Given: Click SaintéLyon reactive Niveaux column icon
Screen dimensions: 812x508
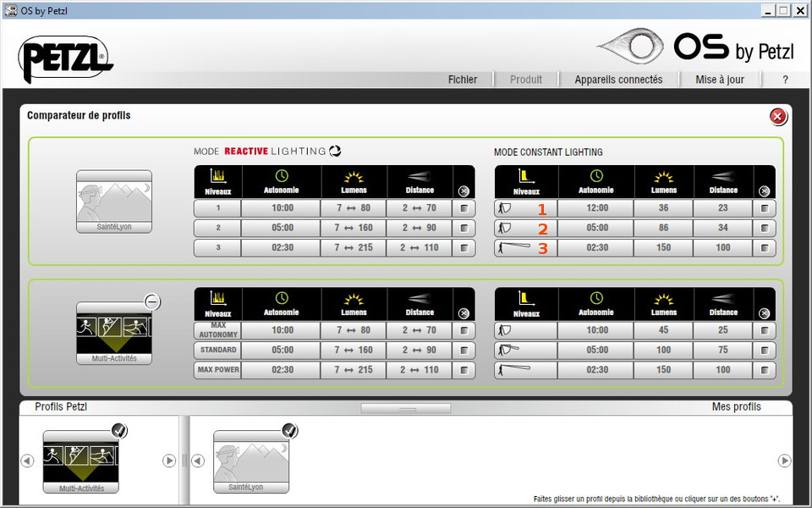Looking at the screenshot, I should click(x=218, y=176).
